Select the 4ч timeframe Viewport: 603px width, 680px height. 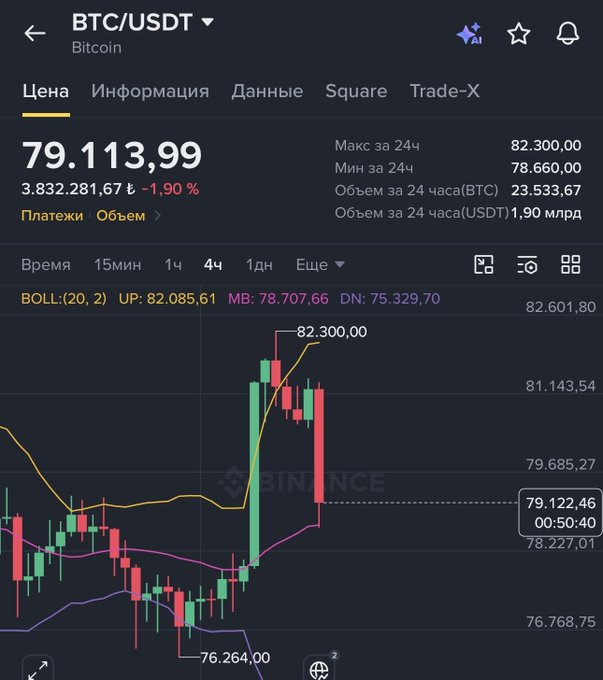point(213,265)
